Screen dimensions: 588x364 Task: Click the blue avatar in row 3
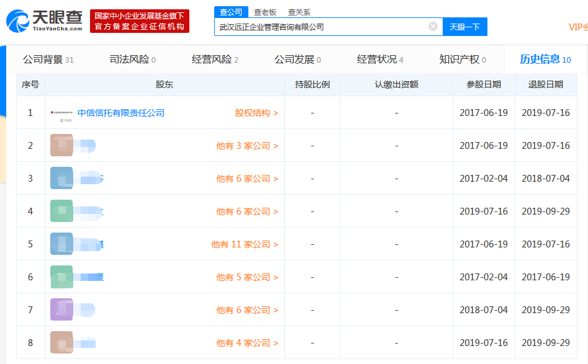coord(61,179)
